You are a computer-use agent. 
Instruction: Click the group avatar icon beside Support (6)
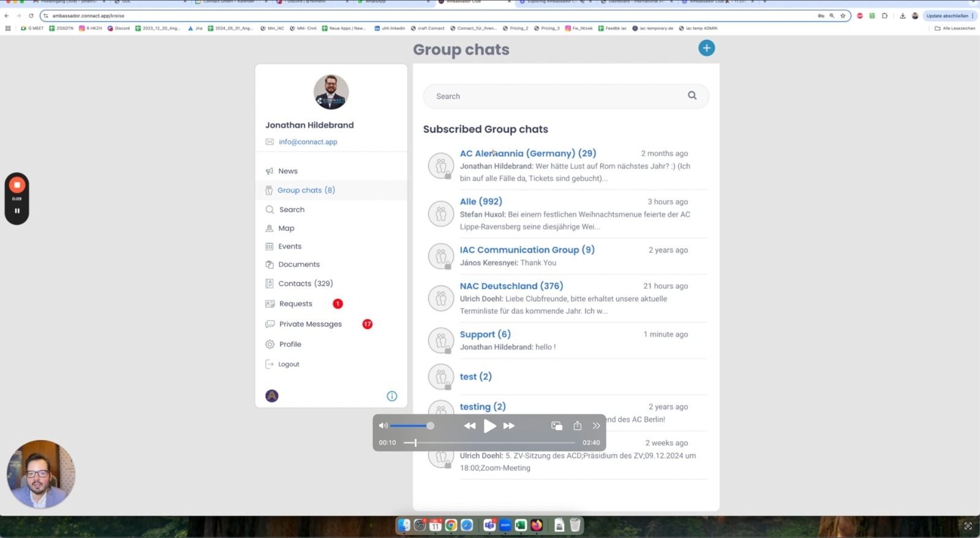coord(440,341)
